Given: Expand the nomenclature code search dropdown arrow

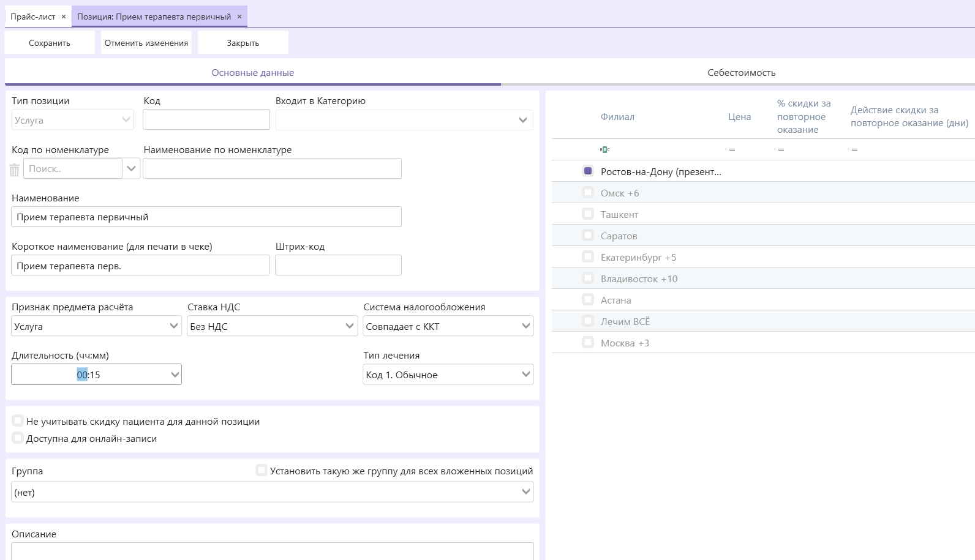Looking at the screenshot, I should 131,168.
